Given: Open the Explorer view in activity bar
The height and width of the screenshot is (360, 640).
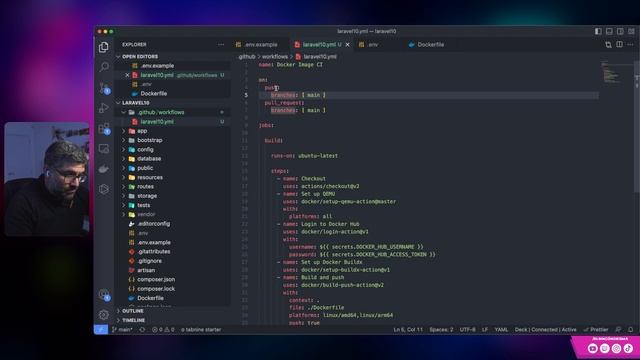Looking at the screenshot, I should [104, 47].
